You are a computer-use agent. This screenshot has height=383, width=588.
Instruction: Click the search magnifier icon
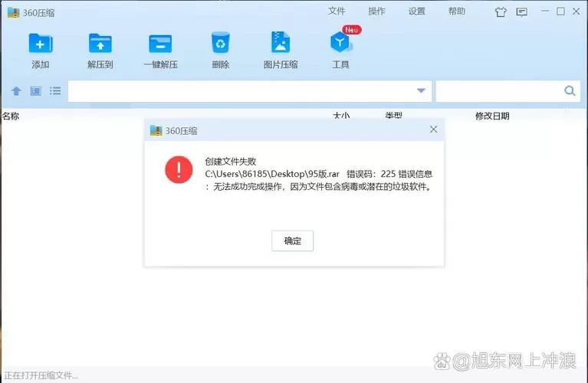[x=570, y=90]
